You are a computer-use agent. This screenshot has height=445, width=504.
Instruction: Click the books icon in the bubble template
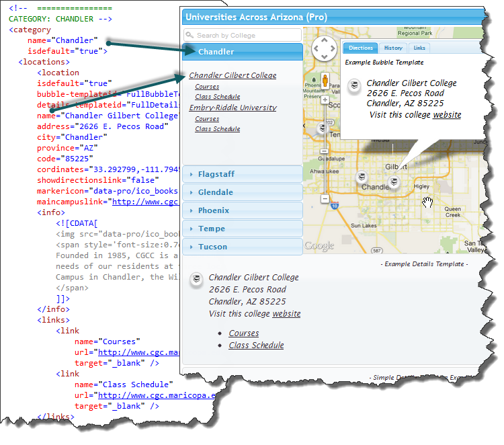(x=354, y=85)
